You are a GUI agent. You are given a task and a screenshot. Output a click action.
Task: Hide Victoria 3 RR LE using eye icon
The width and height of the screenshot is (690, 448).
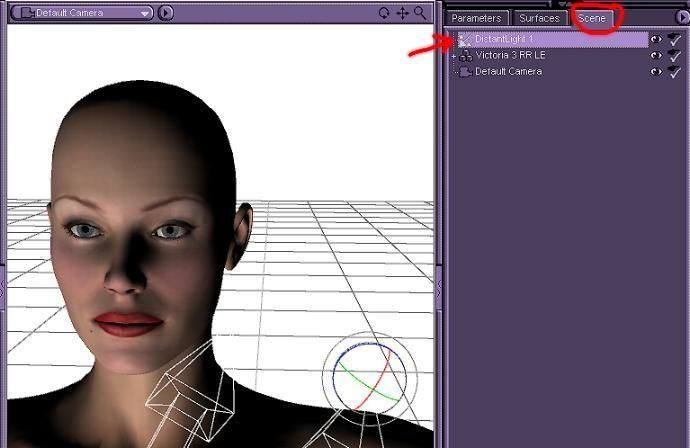click(656, 56)
